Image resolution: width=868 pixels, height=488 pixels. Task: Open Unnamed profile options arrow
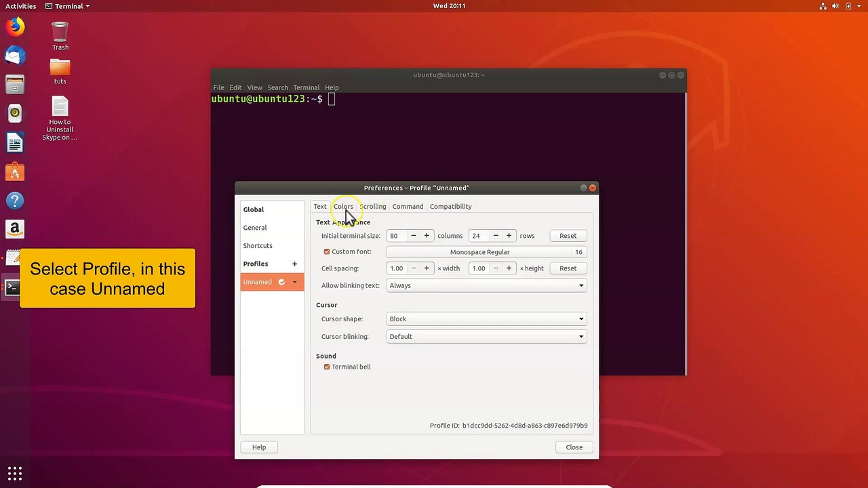point(294,282)
